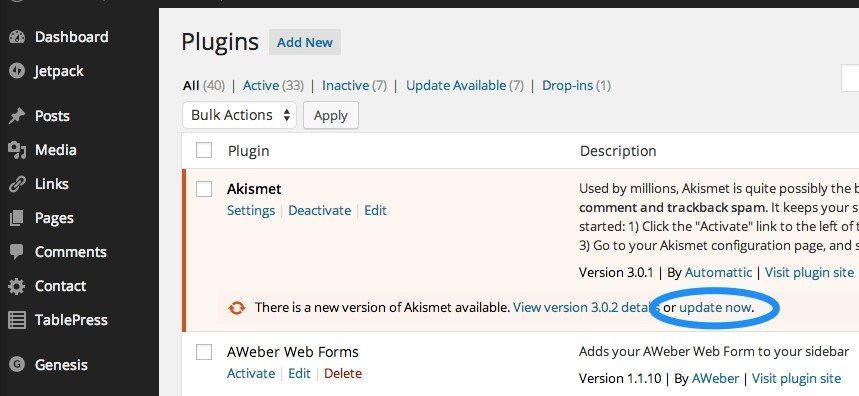Viewport: 859px width, 396px height.
Task: Check the AWeber Web Forms checkbox
Action: point(204,352)
